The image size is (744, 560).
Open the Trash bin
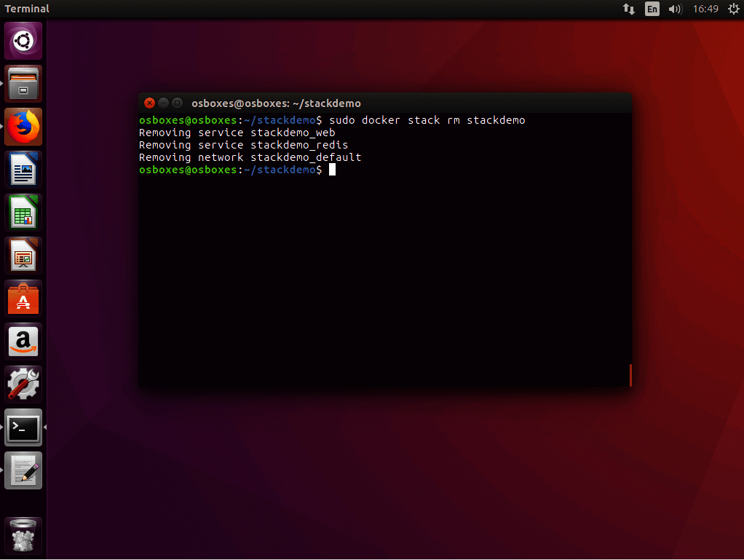pyautogui.click(x=23, y=536)
